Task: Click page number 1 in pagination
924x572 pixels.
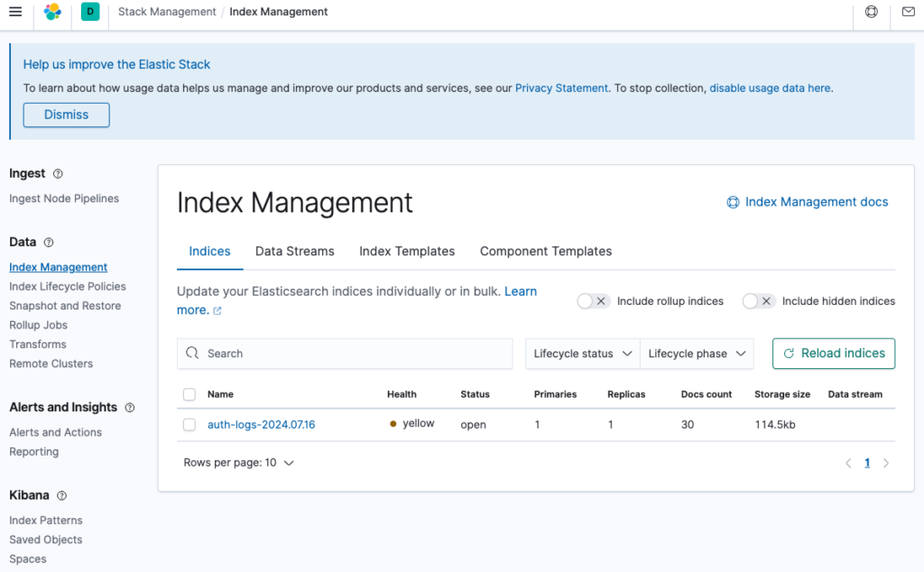Action: (867, 463)
